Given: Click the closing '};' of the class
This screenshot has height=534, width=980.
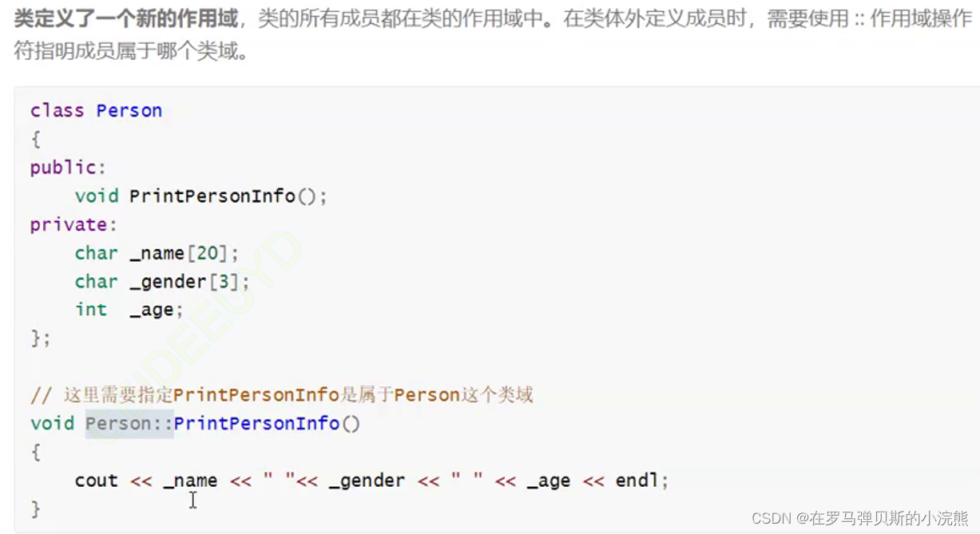Looking at the screenshot, I should pos(41,338).
